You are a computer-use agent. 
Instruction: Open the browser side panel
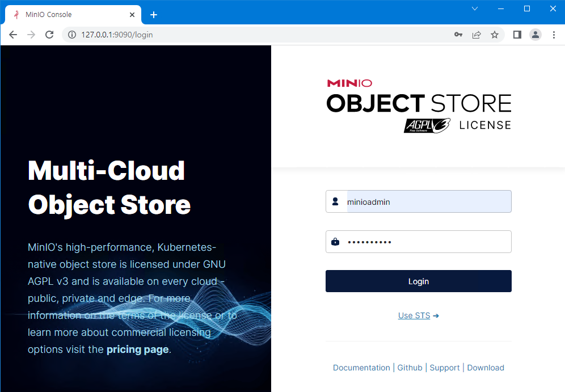[517, 35]
